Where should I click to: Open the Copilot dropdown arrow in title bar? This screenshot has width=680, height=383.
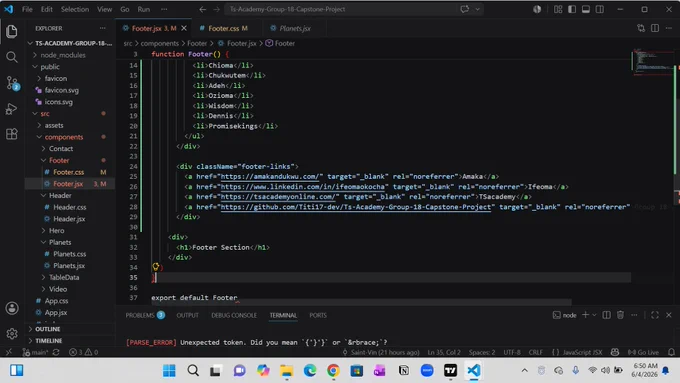tap(477, 9)
